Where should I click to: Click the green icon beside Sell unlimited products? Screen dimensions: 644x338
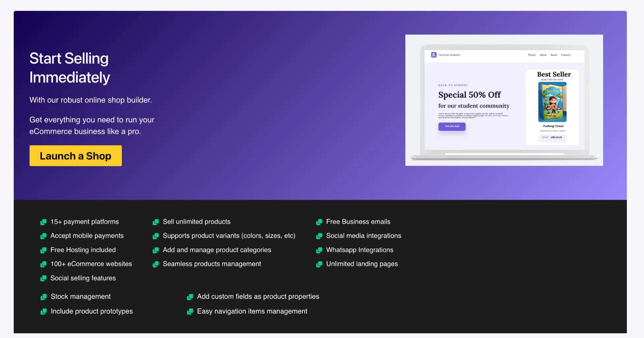point(156,222)
